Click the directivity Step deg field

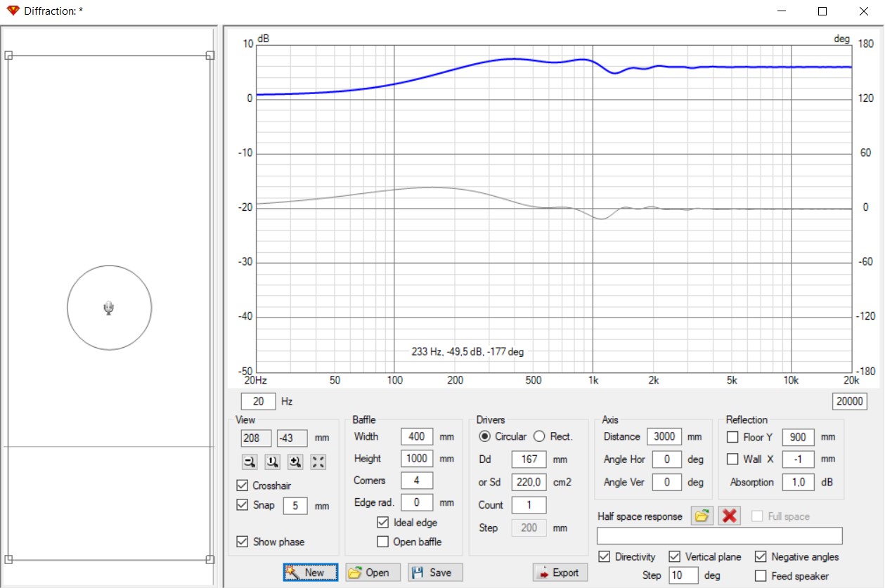[x=683, y=575]
